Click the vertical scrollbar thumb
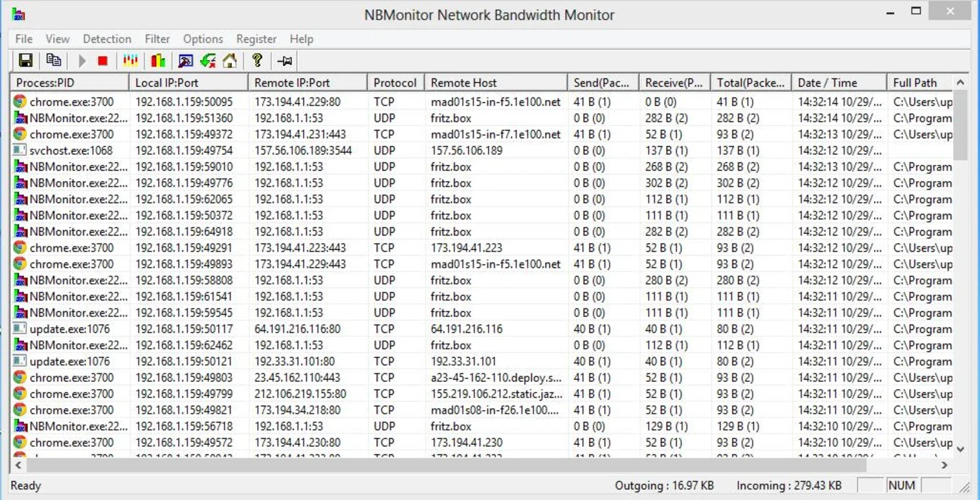Image resolution: width=980 pixels, height=500 pixels. point(961,125)
